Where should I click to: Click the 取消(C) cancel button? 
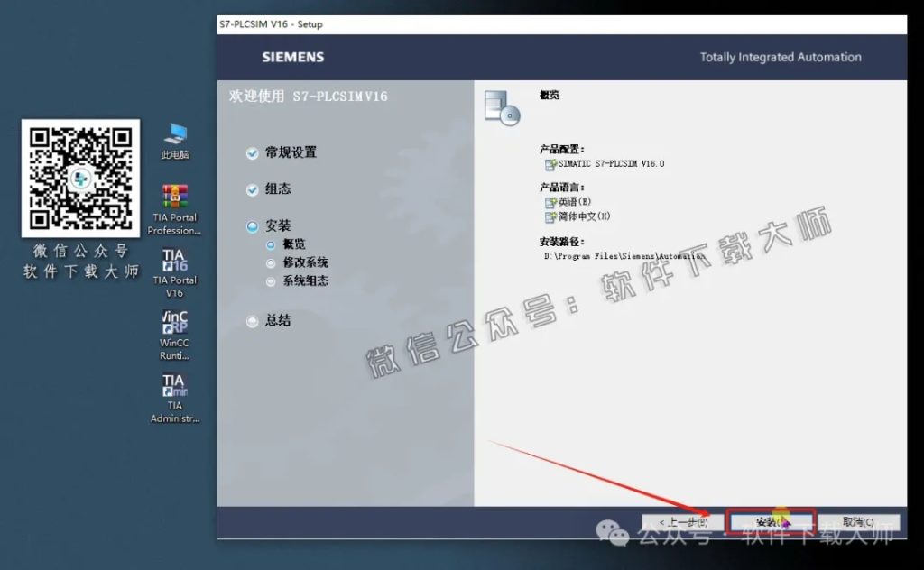(857, 521)
